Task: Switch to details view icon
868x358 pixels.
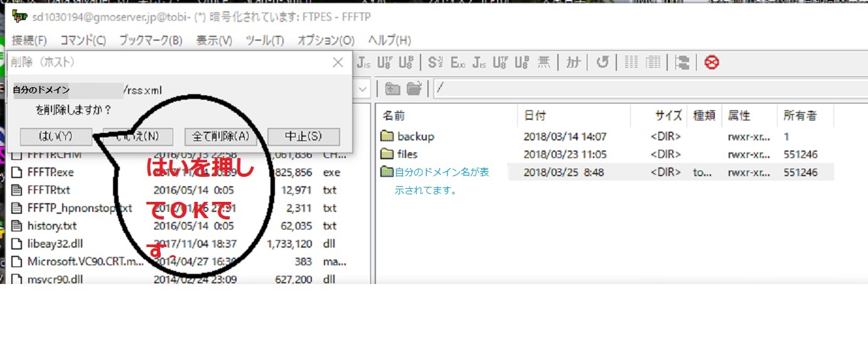Action: pyautogui.click(x=653, y=63)
